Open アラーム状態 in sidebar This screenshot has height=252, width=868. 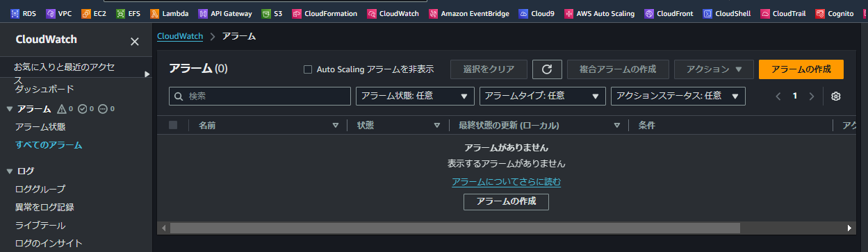[40, 127]
